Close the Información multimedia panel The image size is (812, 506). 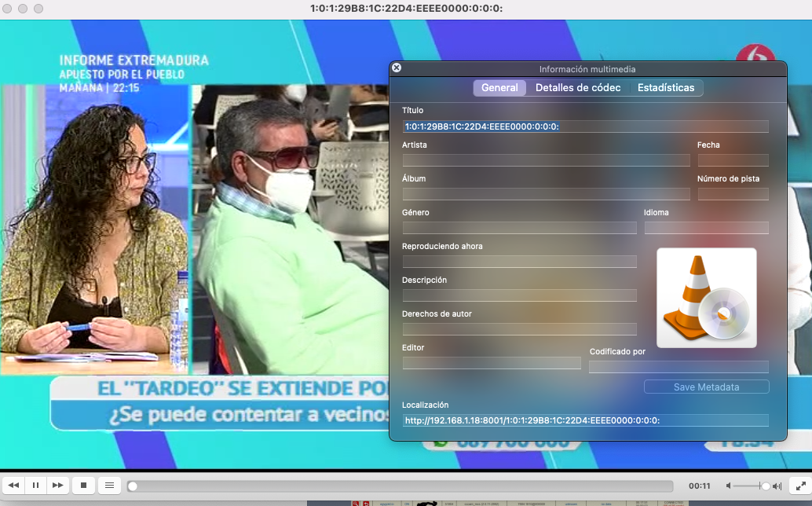397,68
